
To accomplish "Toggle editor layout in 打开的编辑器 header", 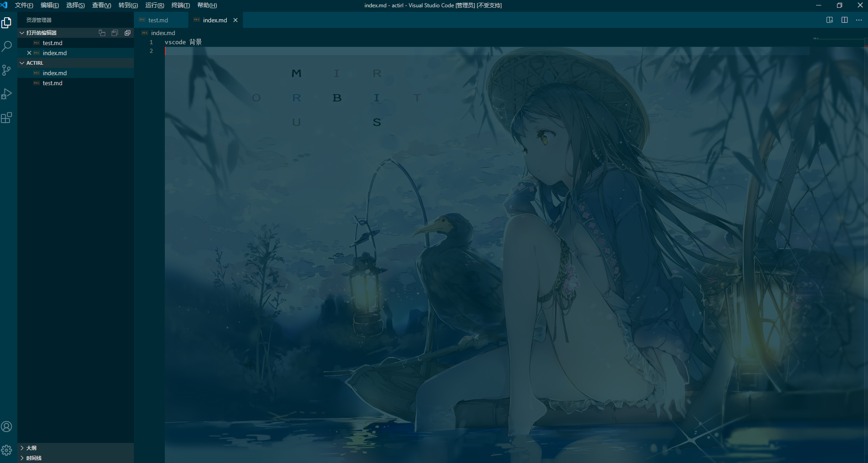I will point(102,33).
